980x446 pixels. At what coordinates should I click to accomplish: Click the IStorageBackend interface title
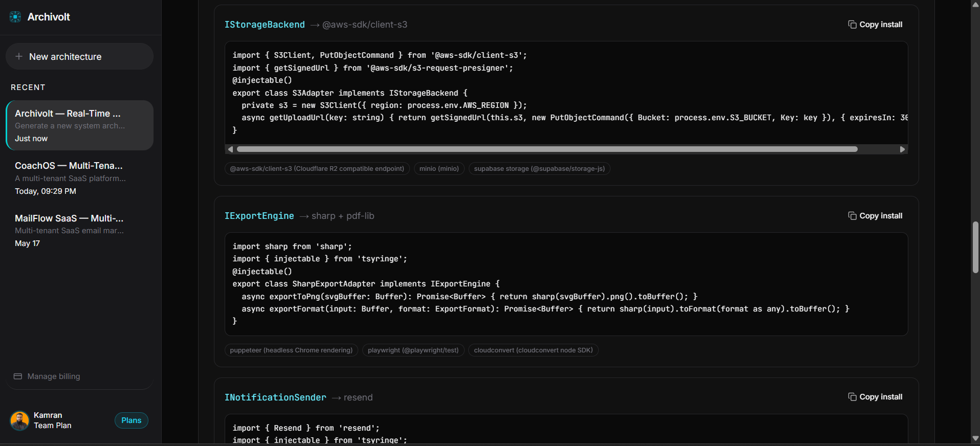point(265,25)
